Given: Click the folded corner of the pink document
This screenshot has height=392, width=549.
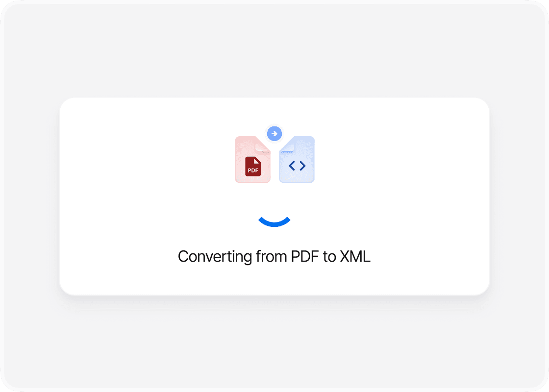Looking at the screenshot, I should point(263,144).
